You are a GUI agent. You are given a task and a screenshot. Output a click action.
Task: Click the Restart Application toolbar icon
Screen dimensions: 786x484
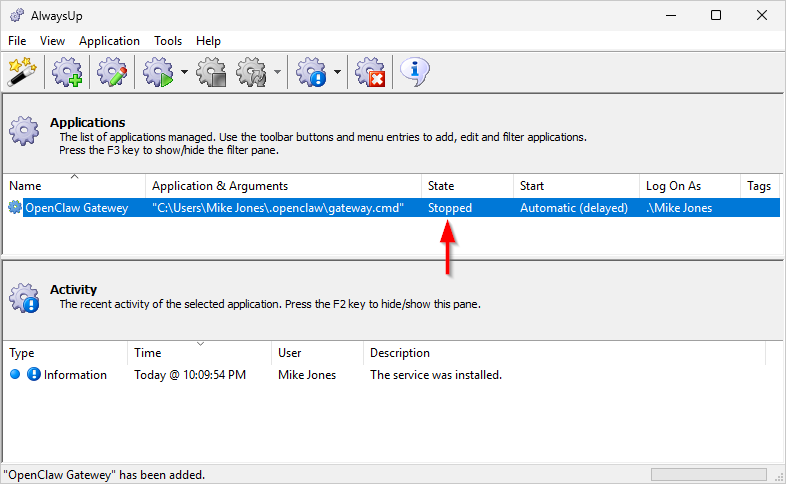(x=250, y=72)
